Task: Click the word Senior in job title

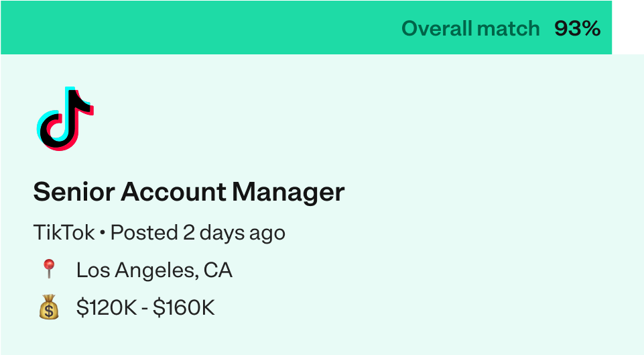Action: click(x=74, y=192)
